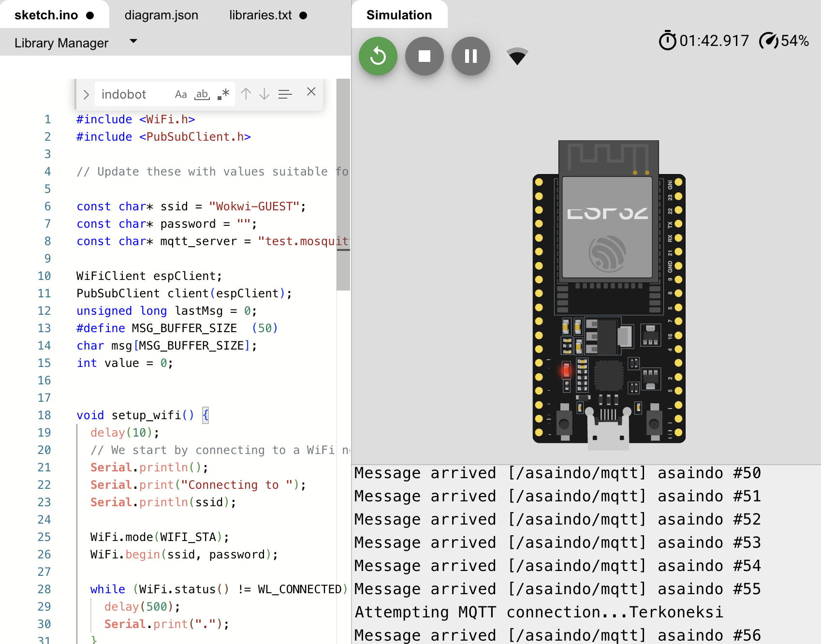The height and width of the screenshot is (644, 821).
Task: Expand the replace field chevron
Action: point(86,95)
